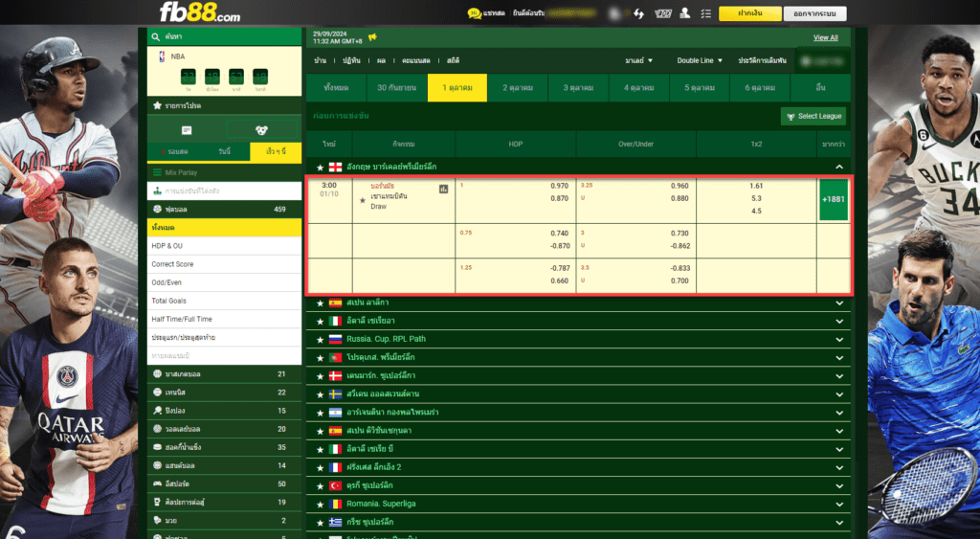Screen dimensions: 980x539
Task: Select handicap odds 0.970
Action: [559, 186]
